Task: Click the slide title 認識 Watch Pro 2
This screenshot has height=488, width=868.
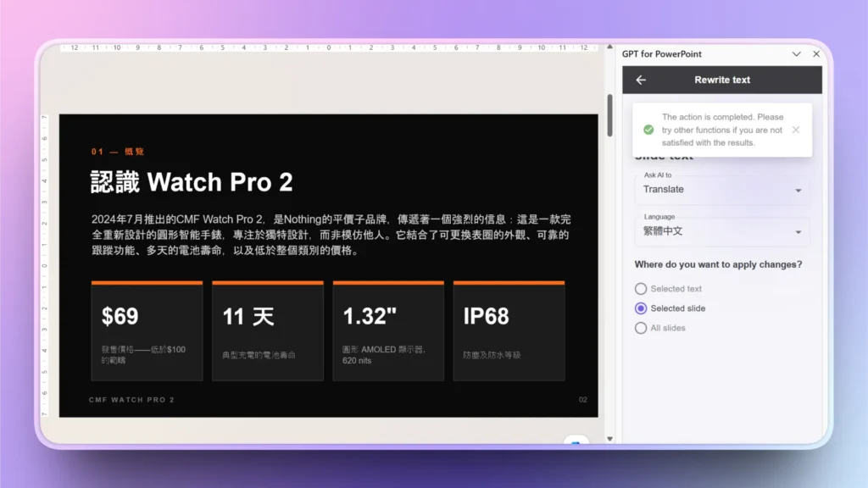Action: coord(192,182)
